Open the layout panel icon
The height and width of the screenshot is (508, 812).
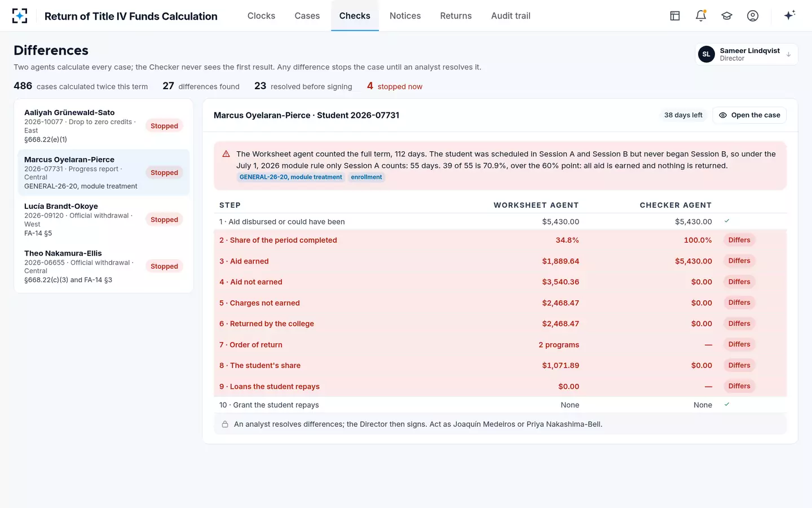tap(675, 16)
